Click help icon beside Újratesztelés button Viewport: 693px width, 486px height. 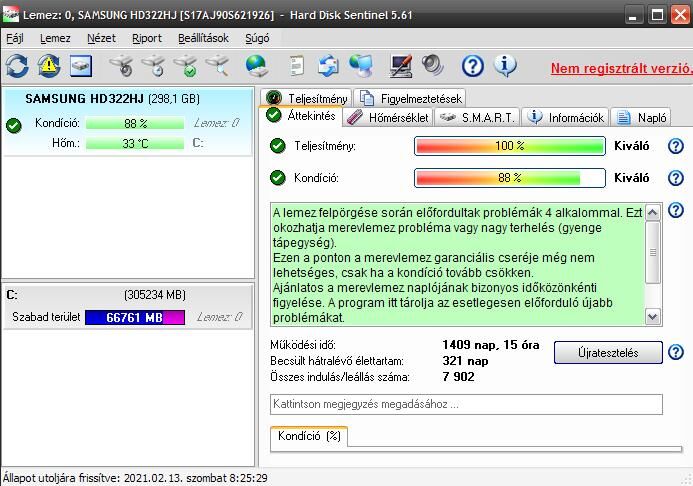pyautogui.click(x=676, y=352)
